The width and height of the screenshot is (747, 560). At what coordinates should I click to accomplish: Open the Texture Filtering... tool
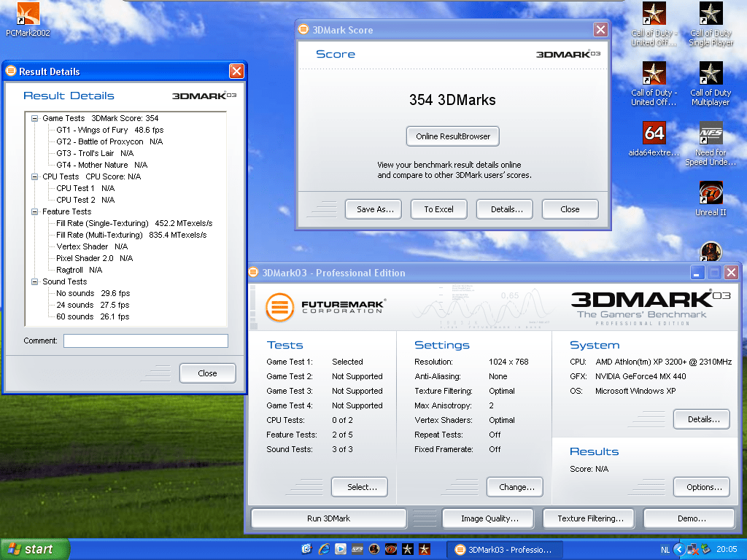(589, 518)
